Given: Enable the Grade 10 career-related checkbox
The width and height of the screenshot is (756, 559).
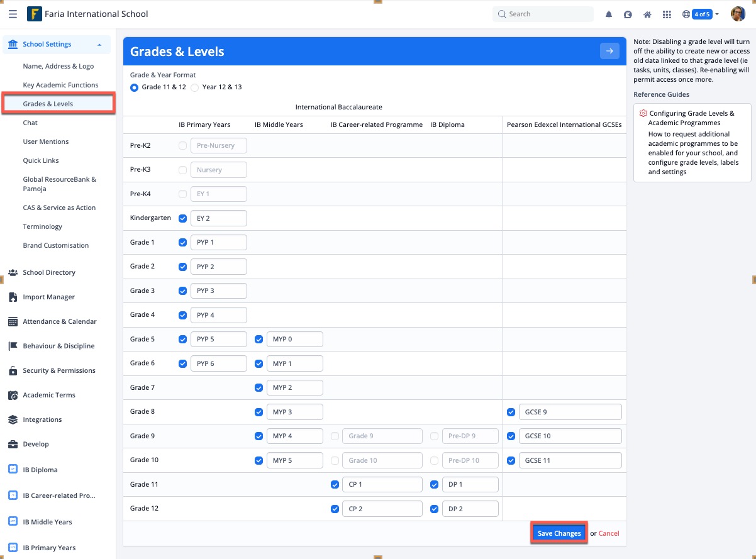Looking at the screenshot, I should [x=335, y=460].
